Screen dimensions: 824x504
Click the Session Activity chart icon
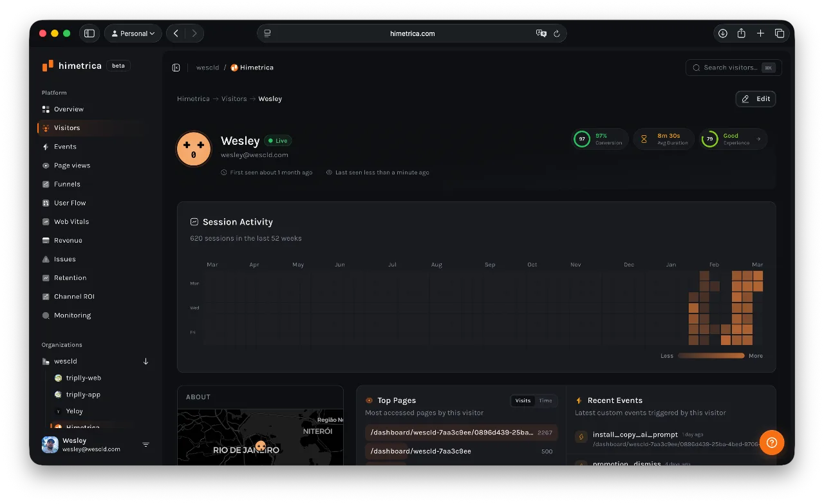(x=194, y=222)
